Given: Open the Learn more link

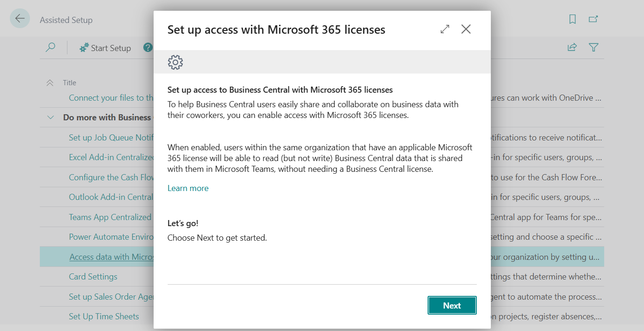Looking at the screenshot, I should [x=188, y=188].
